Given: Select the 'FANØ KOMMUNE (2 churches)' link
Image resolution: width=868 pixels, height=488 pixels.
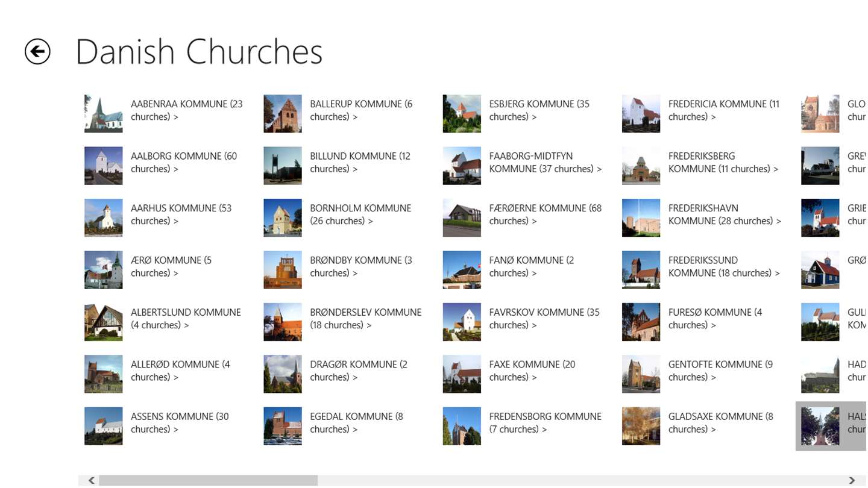Looking at the screenshot, I should (x=532, y=266).
